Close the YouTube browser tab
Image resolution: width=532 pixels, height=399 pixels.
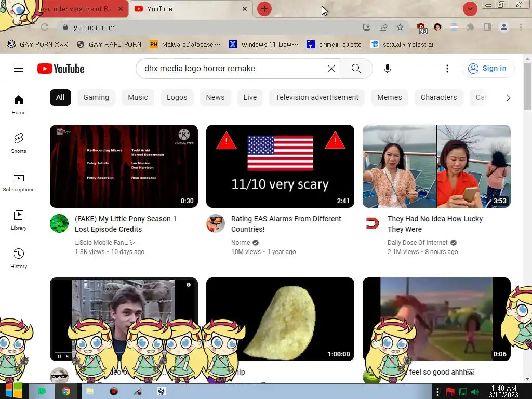pos(245,9)
